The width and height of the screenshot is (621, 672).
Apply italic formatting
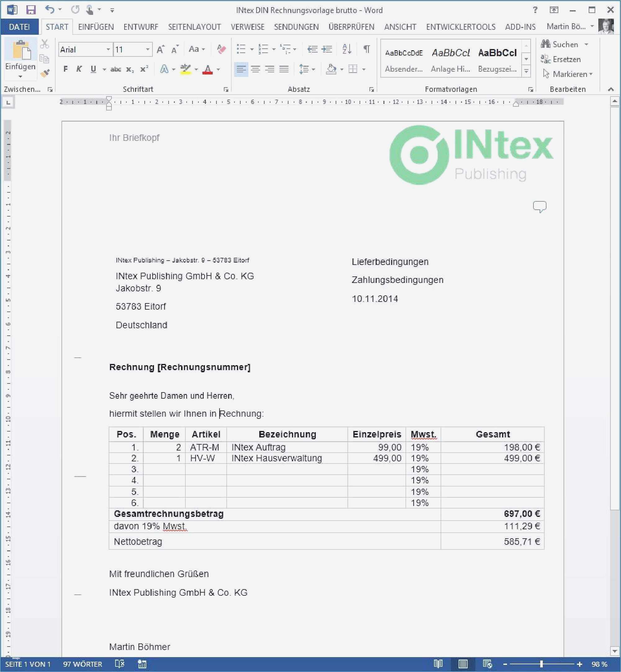[79, 69]
